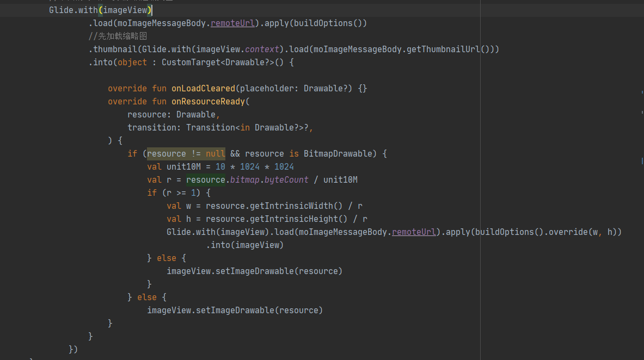Click highlighted 'resource != null' condition
This screenshot has height=360, width=644.
point(186,153)
